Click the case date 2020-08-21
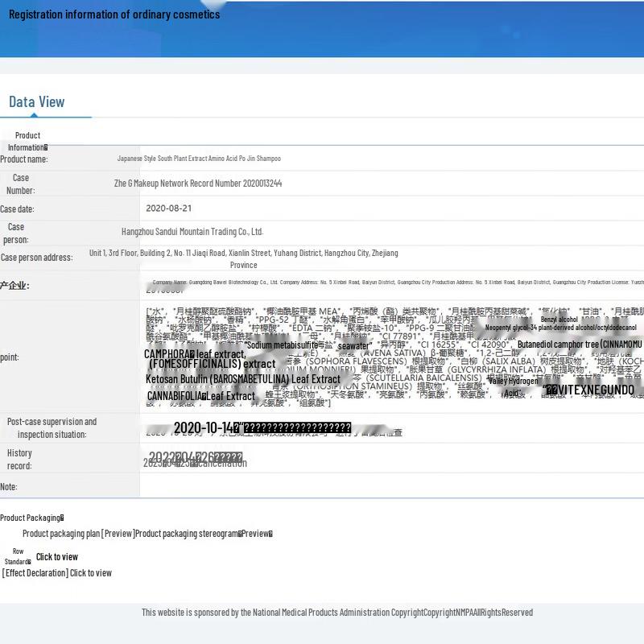 (168, 208)
